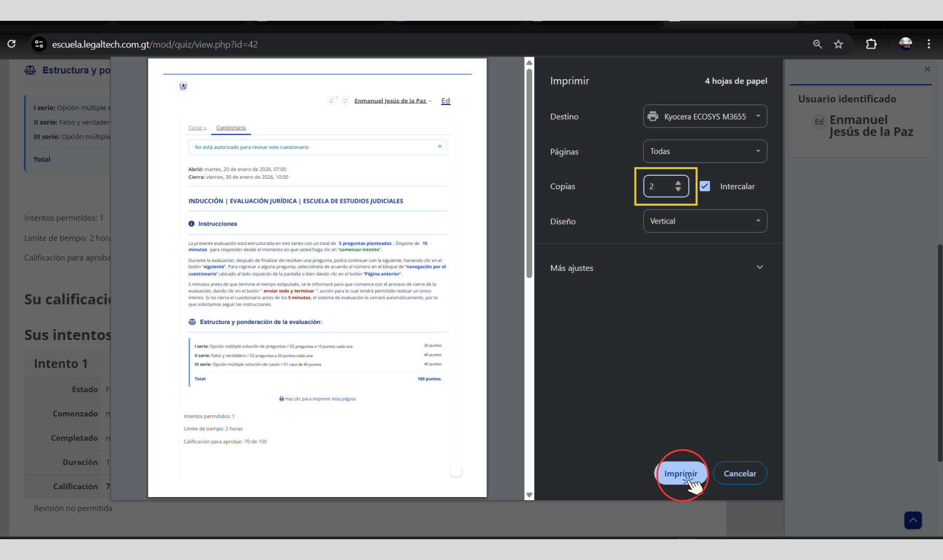Viewport: 943px width, 560px height.
Task: Click inside the Copias number field
Action: (658, 186)
